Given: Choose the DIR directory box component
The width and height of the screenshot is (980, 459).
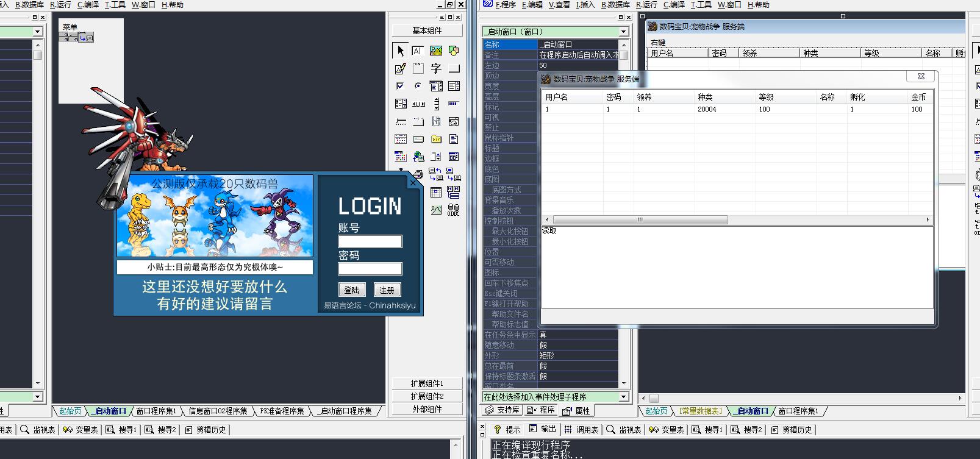Looking at the screenshot, I should 436,139.
